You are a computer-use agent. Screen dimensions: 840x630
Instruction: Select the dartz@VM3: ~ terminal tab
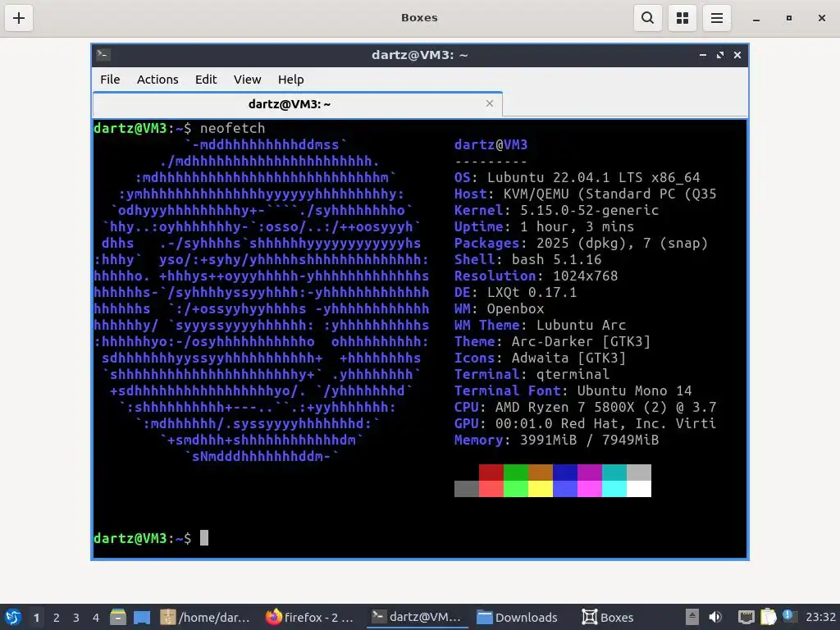(298, 104)
